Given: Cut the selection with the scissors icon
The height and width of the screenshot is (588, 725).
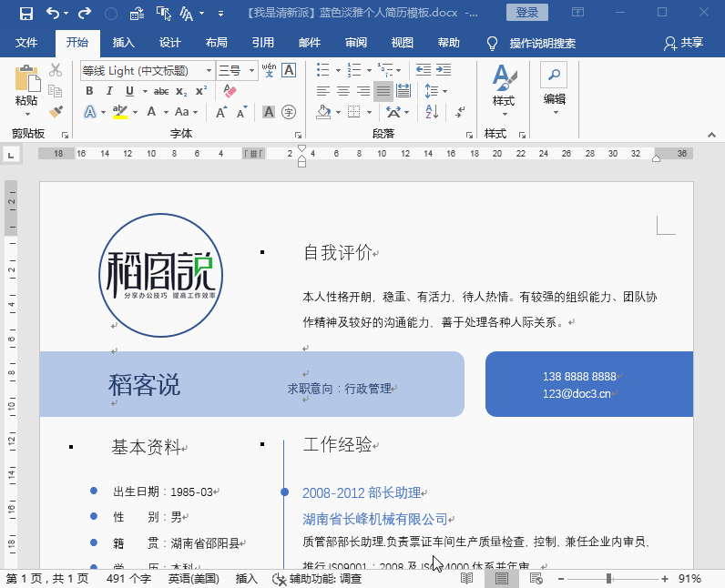Looking at the screenshot, I should click(x=56, y=70).
